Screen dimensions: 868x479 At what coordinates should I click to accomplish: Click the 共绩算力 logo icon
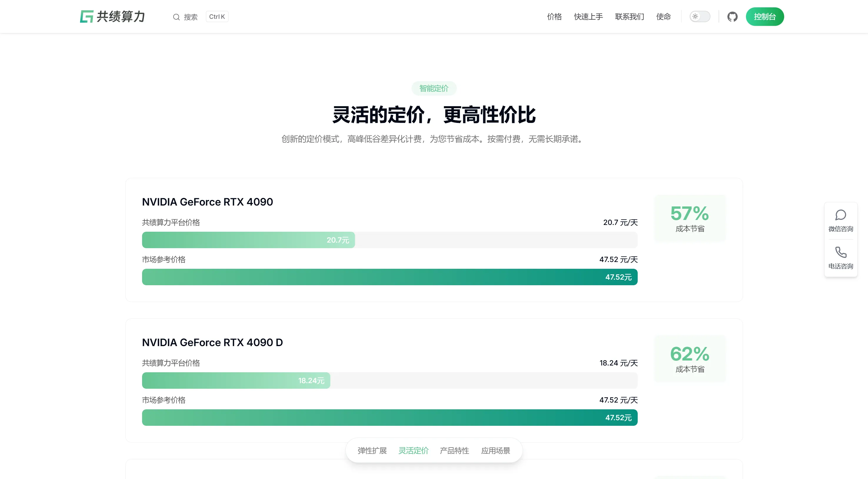(86, 16)
